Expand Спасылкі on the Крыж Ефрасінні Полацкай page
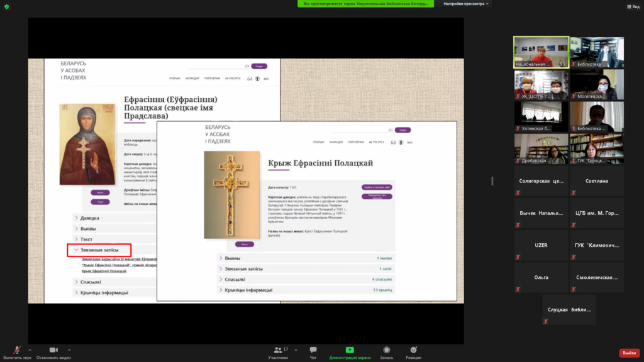The width and height of the screenshot is (644, 362). point(306,279)
